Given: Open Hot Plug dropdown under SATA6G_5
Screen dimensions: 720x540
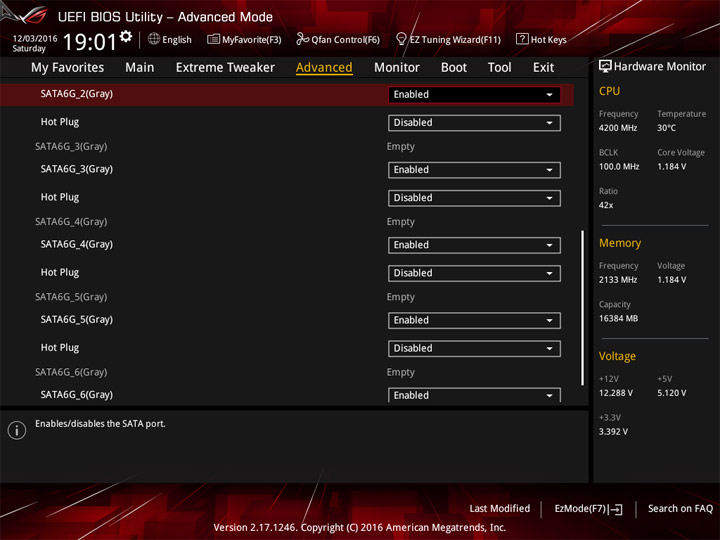Looking at the screenshot, I should [474, 349].
